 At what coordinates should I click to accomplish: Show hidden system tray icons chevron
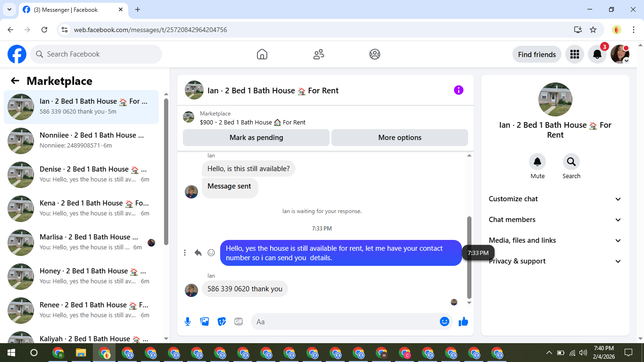tap(549, 353)
